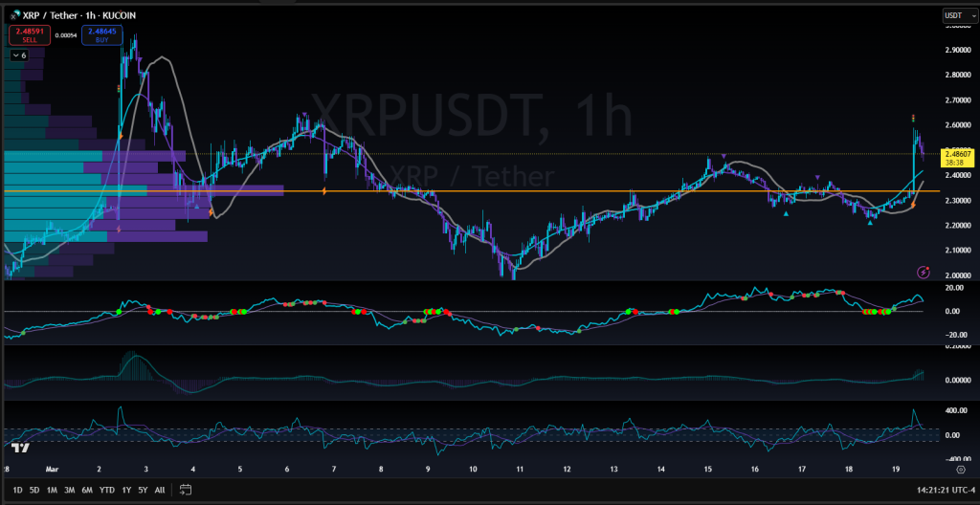Screen dimensions: 980x505
Task: Expand the collapsed indicators legend showing 6
Action: [19, 55]
